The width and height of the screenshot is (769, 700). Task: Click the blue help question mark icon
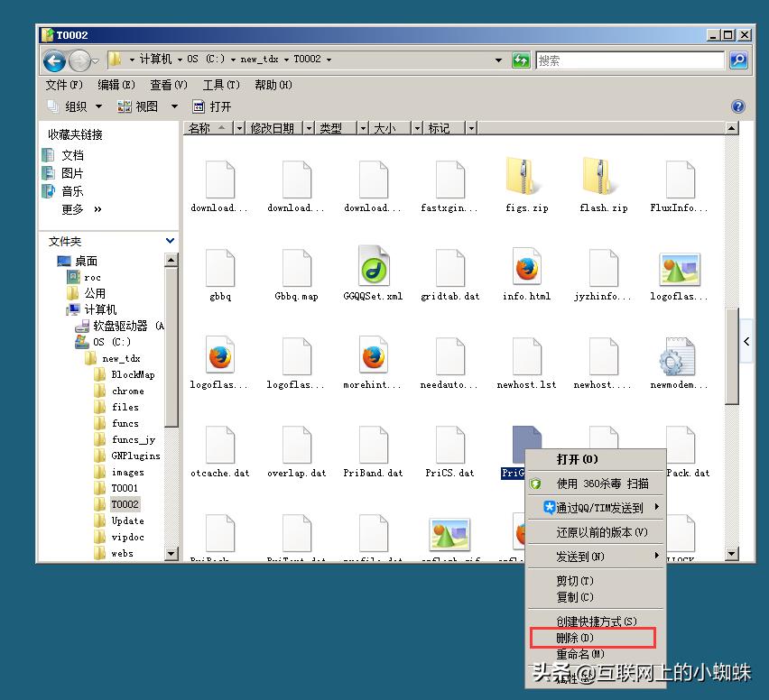[x=738, y=106]
